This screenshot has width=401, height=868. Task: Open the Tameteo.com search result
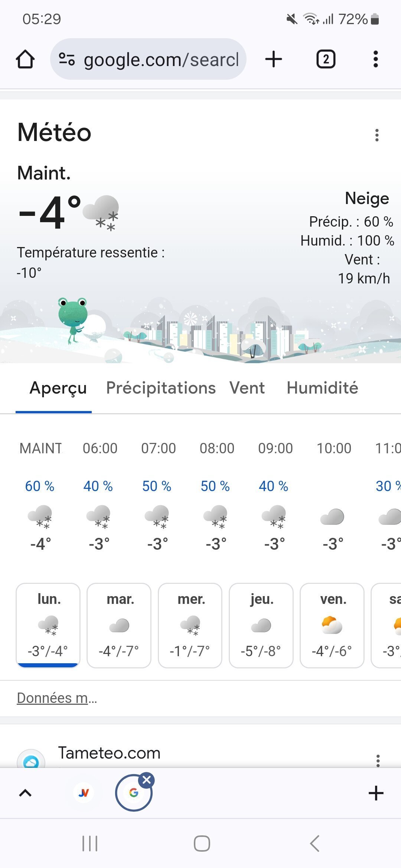(109, 753)
